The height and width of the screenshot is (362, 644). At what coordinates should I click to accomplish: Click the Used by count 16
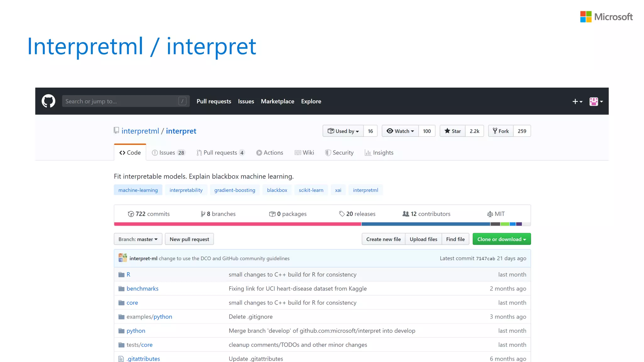[x=370, y=131]
